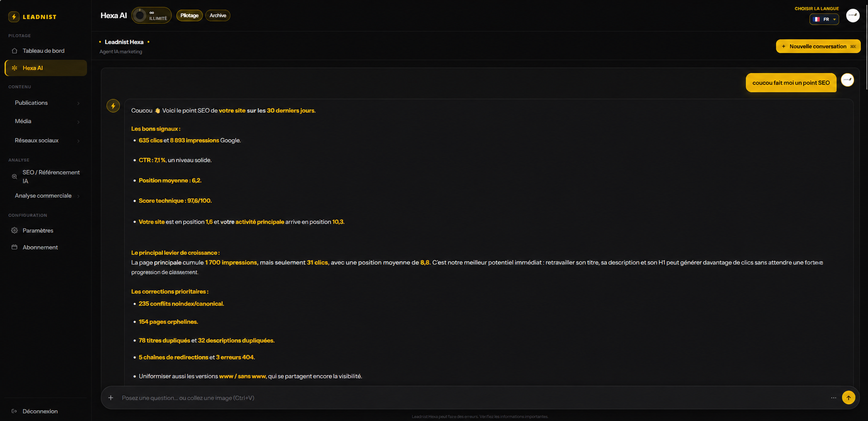868x421 pixels.
Task: Open SEO / Référencement IA section
Action: [46, 177]
